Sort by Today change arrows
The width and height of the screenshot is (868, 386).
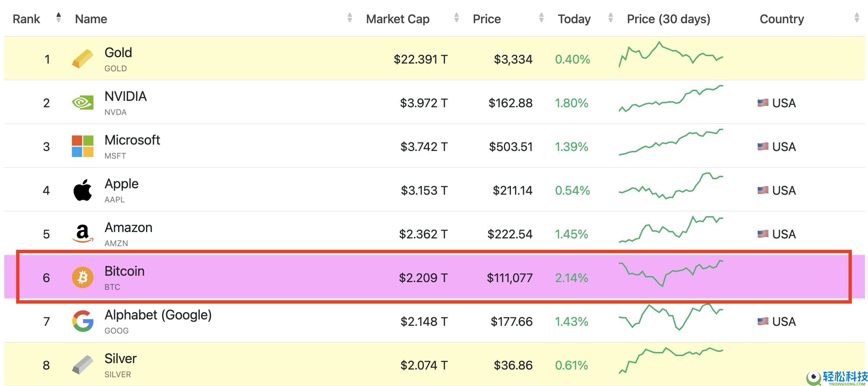610,17
